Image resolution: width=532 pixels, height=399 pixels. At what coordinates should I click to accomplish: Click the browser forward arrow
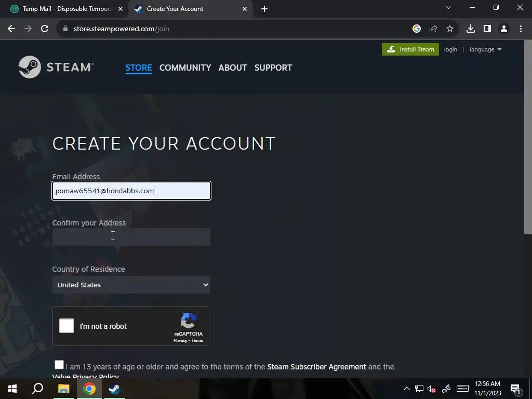tap(28, 29)
